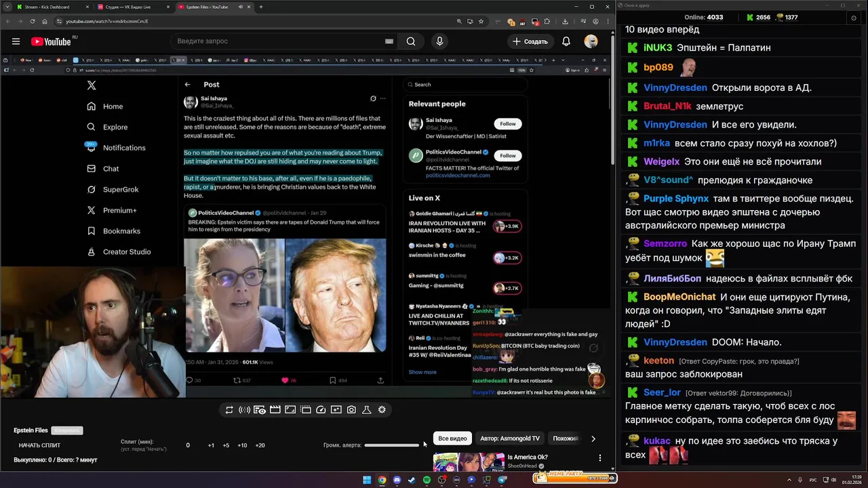Select the Все видео filter chip
Viewport: 868px width, 488px height.
click(452, 439)
